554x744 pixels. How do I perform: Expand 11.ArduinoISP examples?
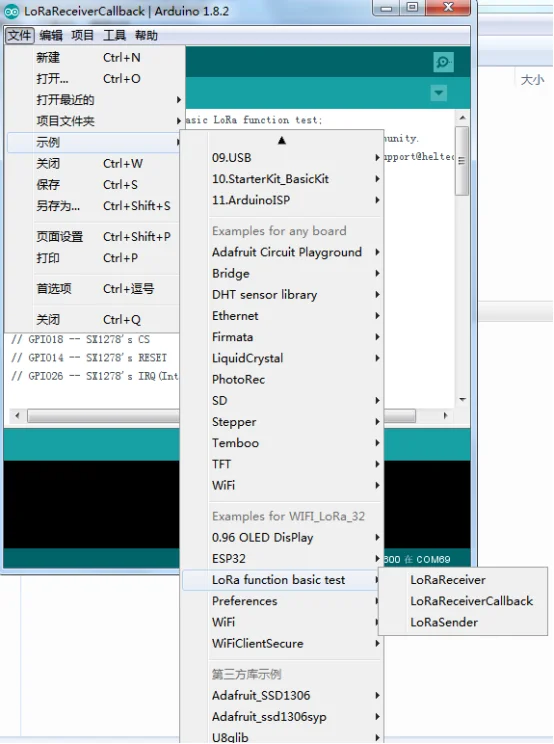pos(282,200)
